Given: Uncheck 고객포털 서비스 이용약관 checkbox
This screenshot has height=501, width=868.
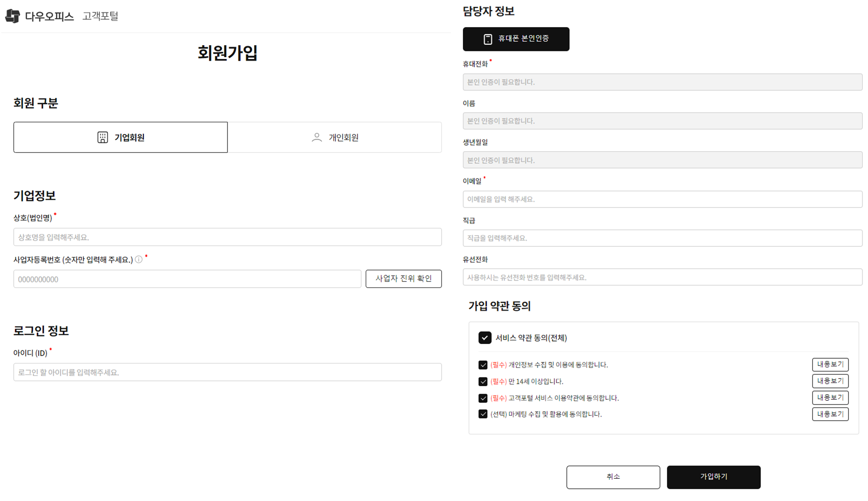Looking at the screenshot, I should point(483,398).
